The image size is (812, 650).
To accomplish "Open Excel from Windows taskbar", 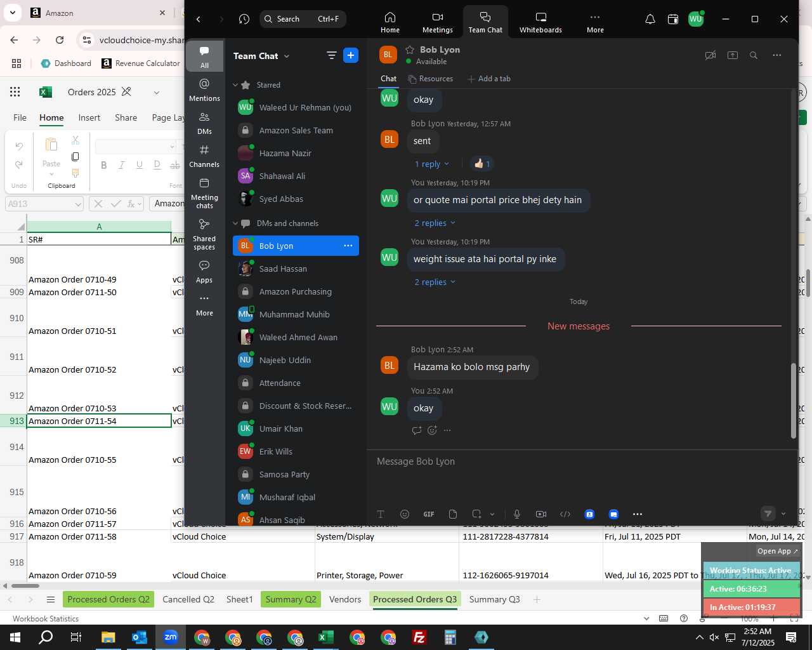I will [326, 637].
